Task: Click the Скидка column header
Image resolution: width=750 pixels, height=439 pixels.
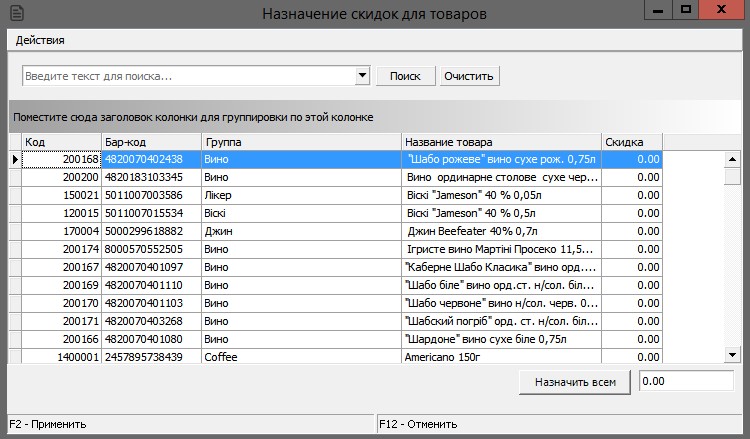Action: [x=631, y=142]
